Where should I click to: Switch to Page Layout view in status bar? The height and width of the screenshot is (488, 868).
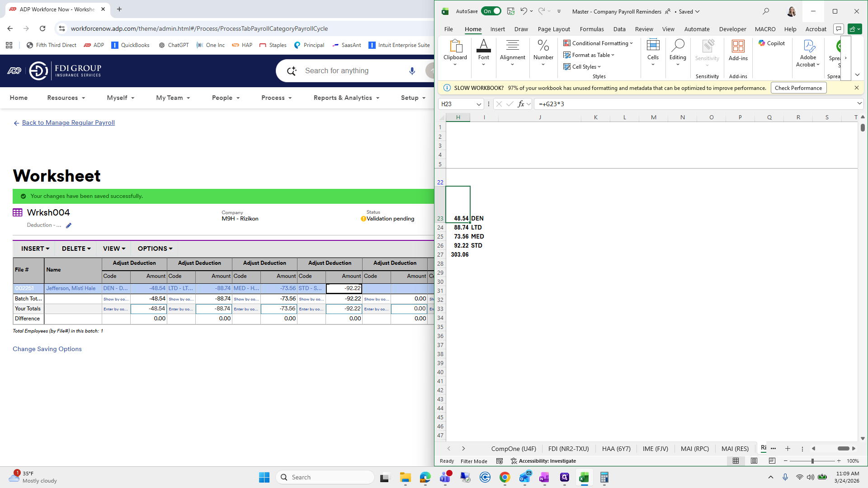(754, 461)
